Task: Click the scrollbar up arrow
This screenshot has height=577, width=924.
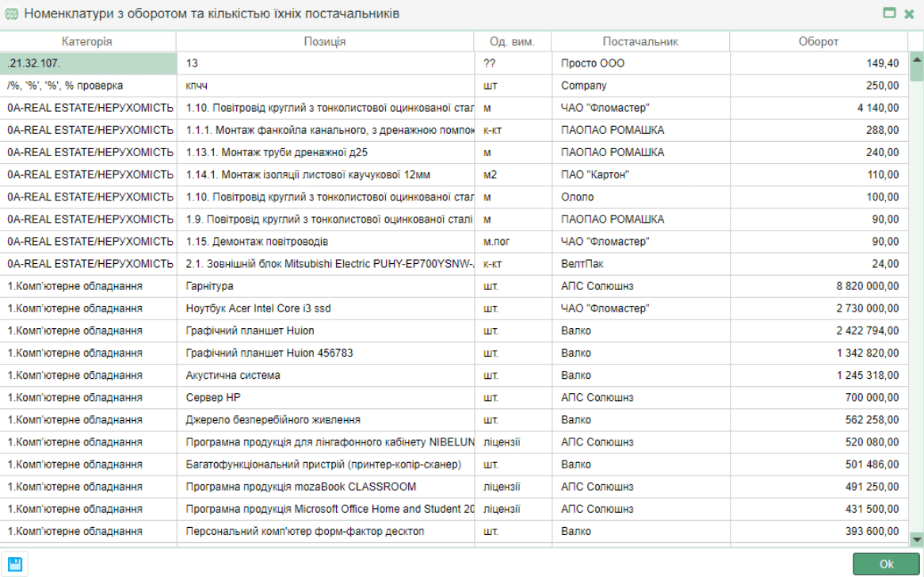Action: coord(917,59)
